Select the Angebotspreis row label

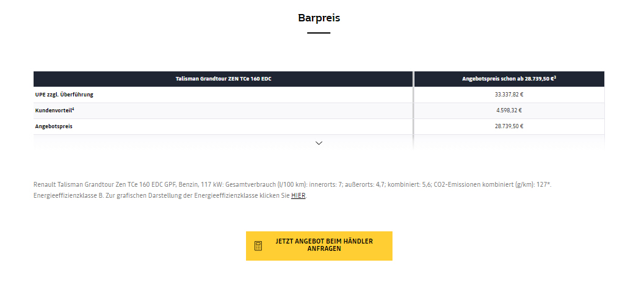pyautogui.click(x=54, y=126)
